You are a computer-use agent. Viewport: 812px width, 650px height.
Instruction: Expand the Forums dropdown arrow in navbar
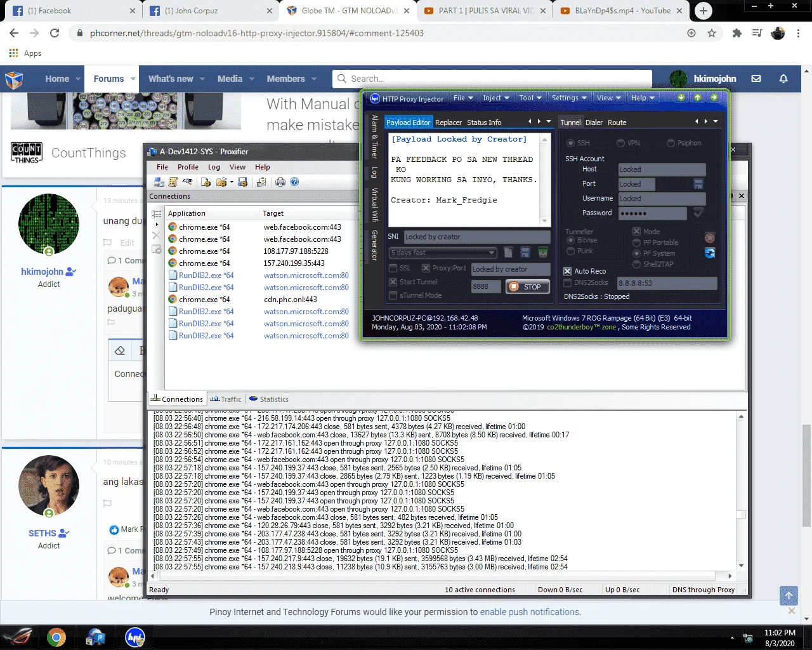pyautogui.click(x=133, y=79)
